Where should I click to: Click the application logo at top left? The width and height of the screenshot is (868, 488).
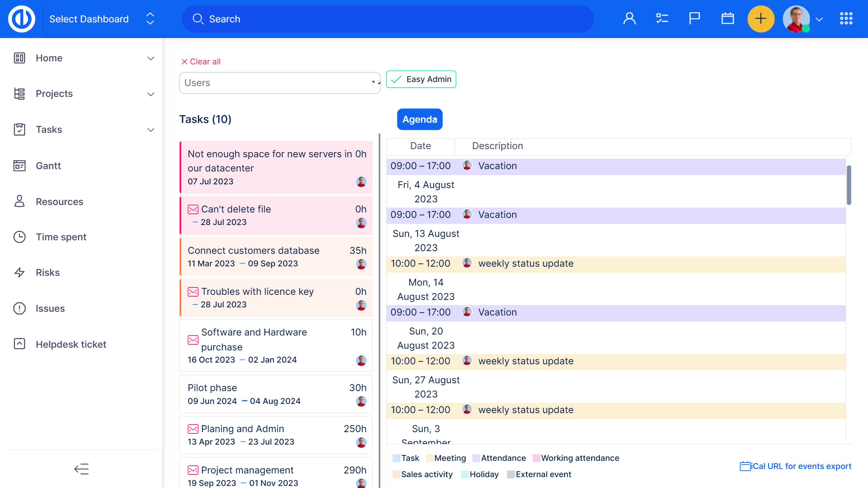pos(22,19)
